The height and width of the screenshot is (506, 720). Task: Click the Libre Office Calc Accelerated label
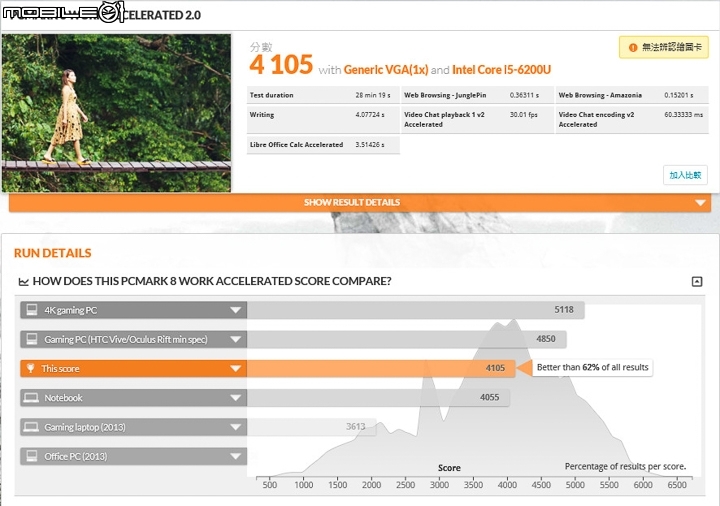click(x=296, y=145)
